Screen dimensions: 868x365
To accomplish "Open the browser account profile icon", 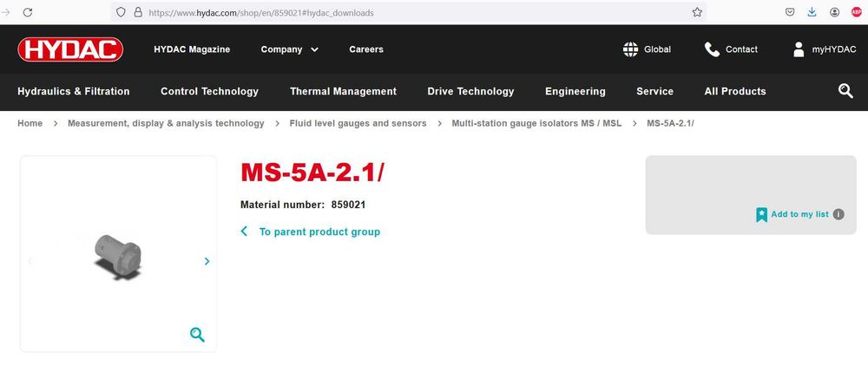I will (834, 12).
